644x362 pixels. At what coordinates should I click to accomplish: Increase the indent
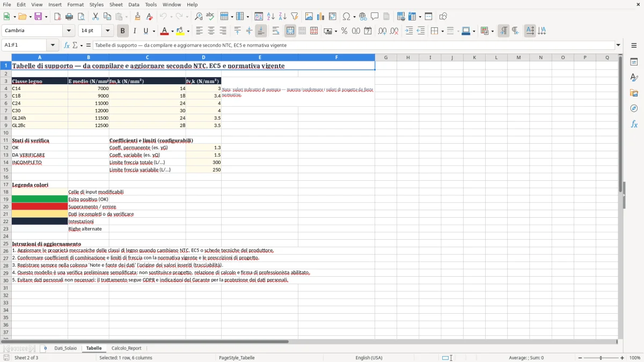coord(409,31)
